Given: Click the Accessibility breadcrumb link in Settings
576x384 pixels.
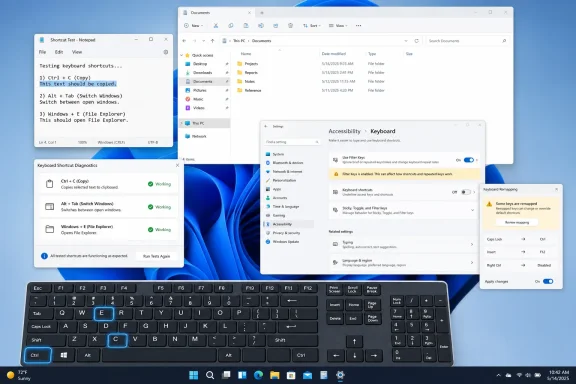Looking at the screenshot, I should pos(344,131).
